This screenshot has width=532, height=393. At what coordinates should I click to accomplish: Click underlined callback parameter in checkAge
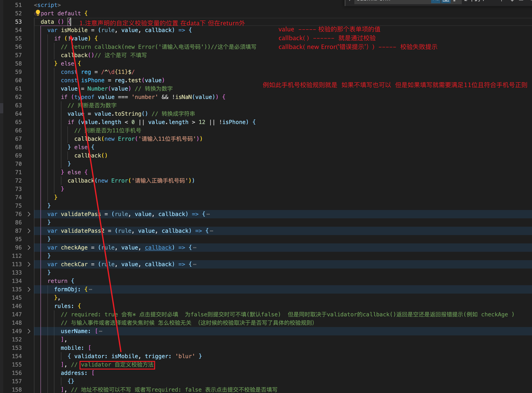[x=158, y=248]
